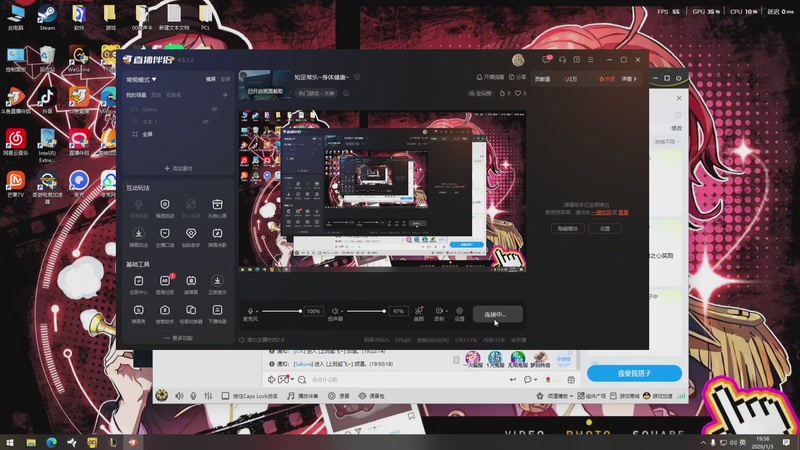
Task: Open the 房管助手 tool
Action: point(165,313)
